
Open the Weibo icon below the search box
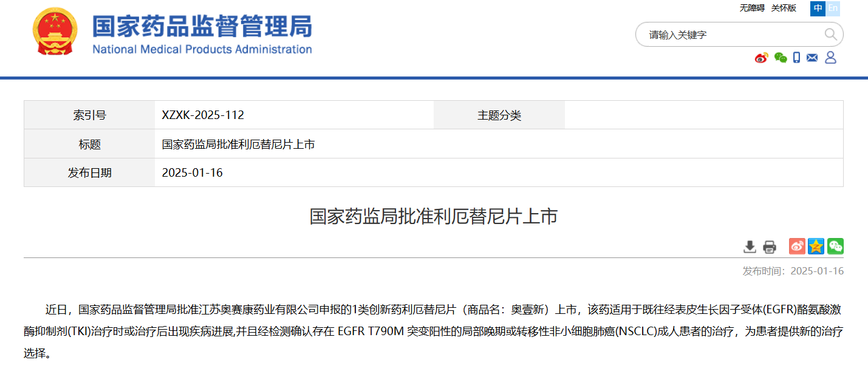tap(762, 58)
